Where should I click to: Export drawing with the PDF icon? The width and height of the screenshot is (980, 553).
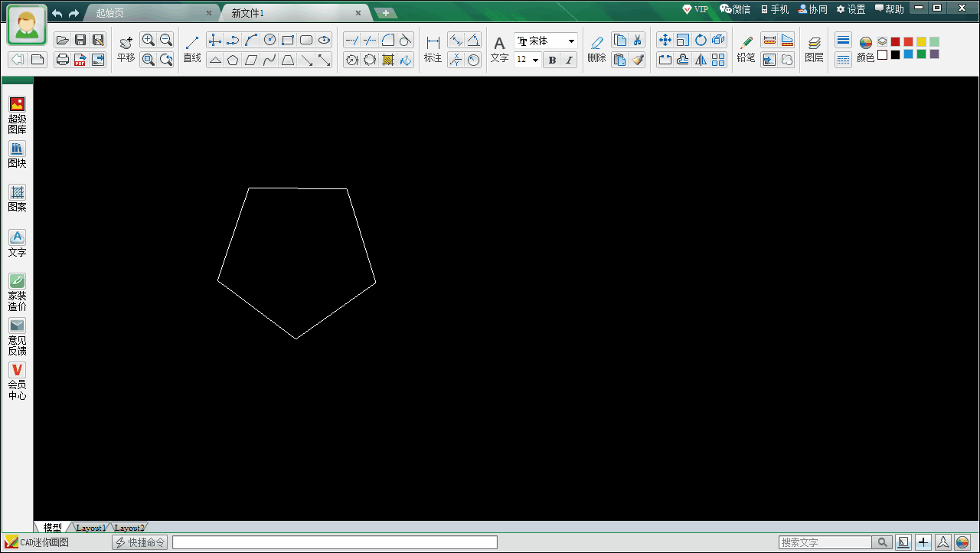80,60
